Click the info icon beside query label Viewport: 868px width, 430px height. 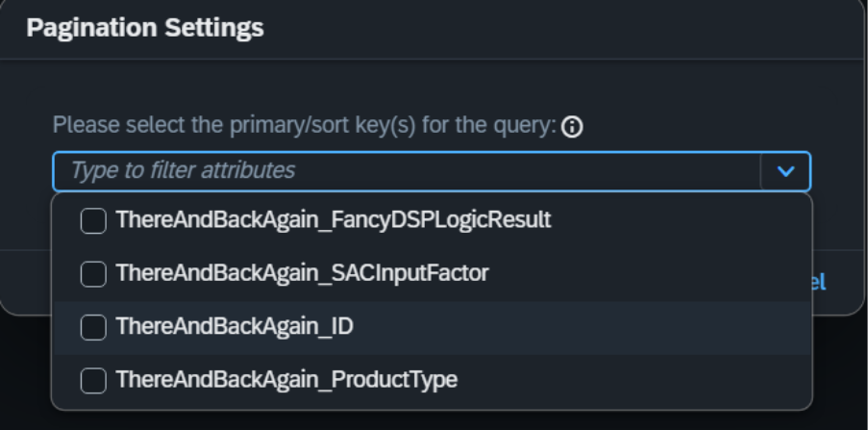[572, 127]
